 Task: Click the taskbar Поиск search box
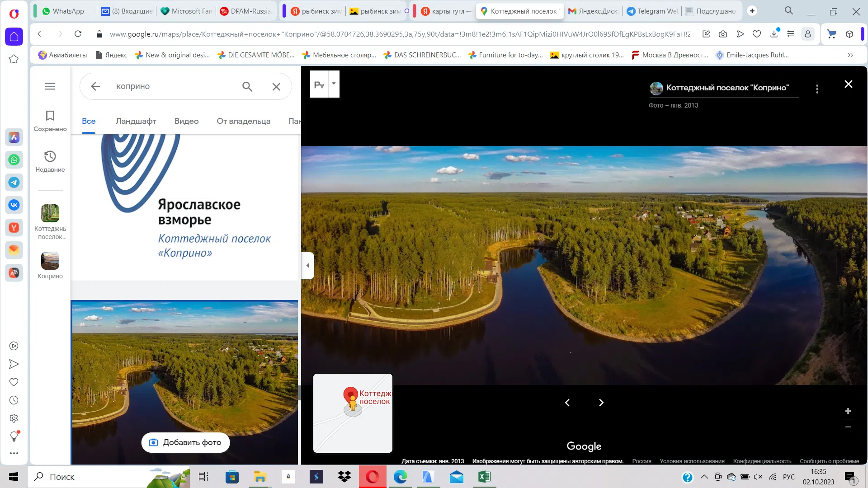coord(108,477)
